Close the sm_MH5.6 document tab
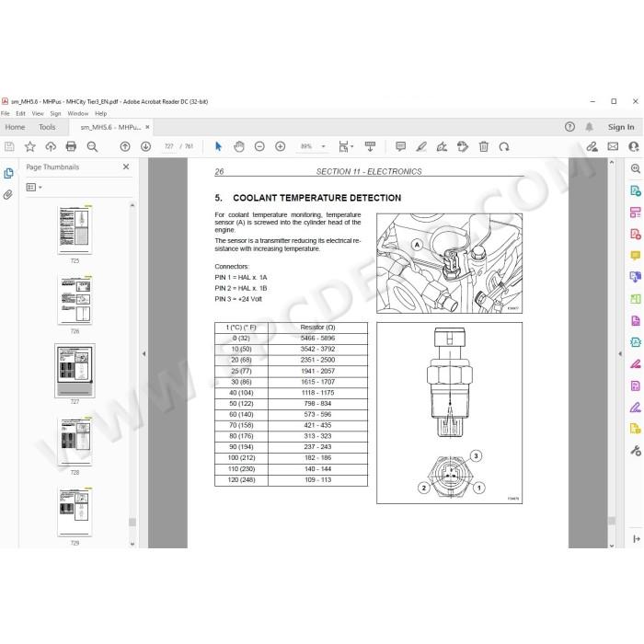Image resolution: width=644 pixels, height=644 pixels. click(147, 127)
